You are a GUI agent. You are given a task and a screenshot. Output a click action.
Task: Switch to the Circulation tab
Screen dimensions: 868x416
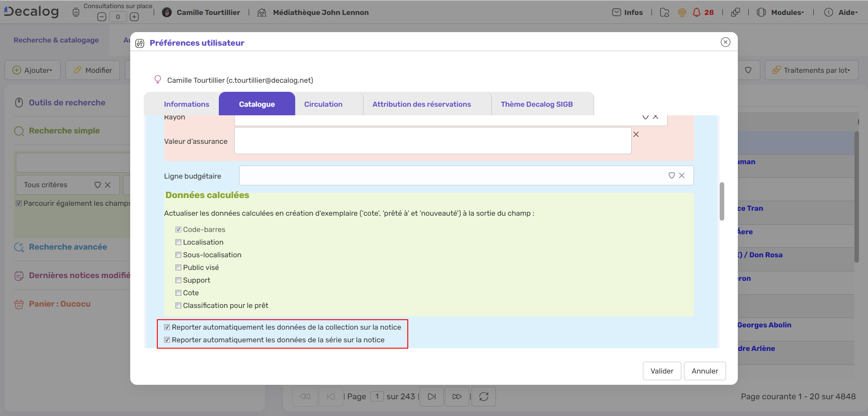[x=323, y=104]
